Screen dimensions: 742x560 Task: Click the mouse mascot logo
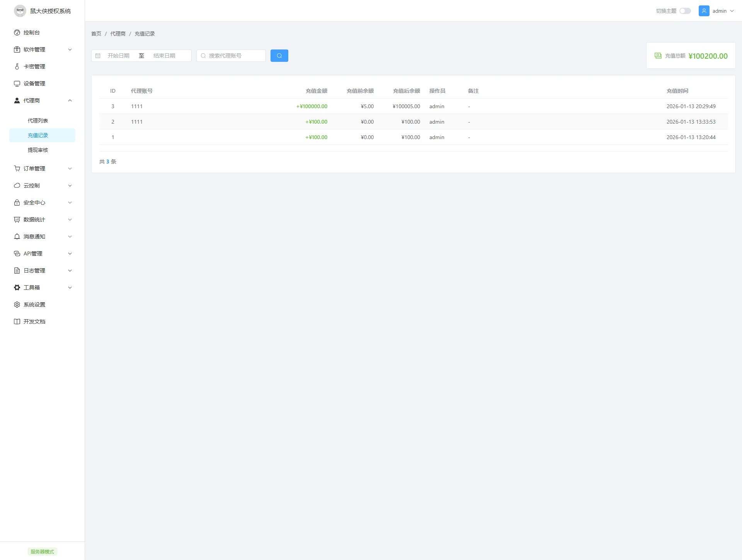[20, 11]
